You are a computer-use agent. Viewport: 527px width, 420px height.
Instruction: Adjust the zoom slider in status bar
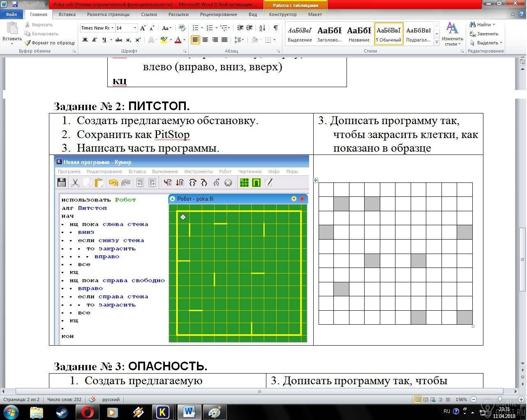tap(499, 399)
